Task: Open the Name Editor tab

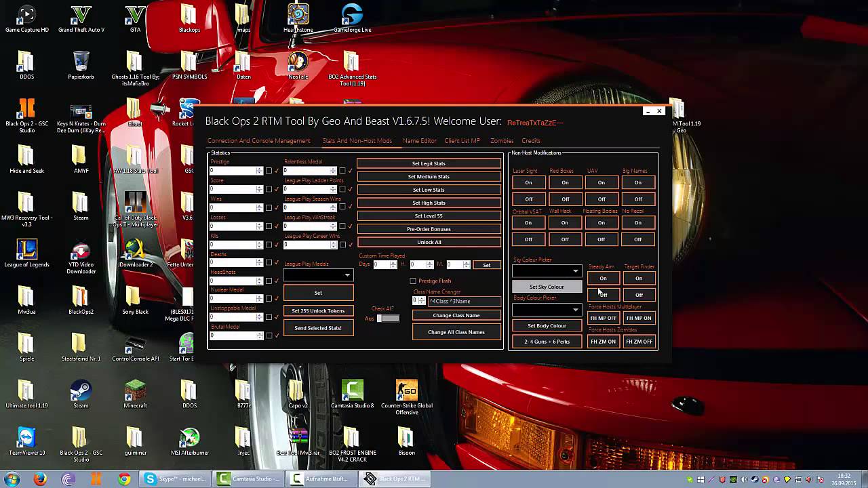Action: (420, 141)
